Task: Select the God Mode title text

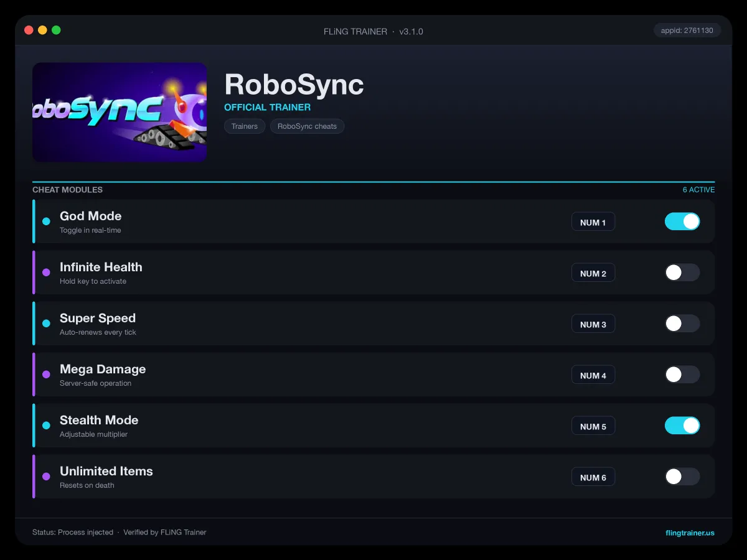Action: 91,216
